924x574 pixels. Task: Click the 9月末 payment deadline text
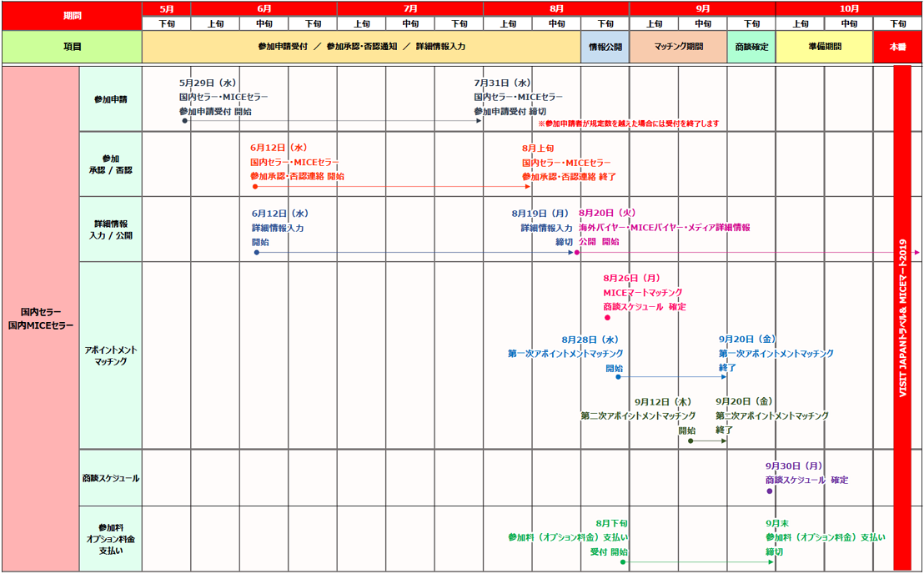pyautogui.click(x=777, y=523)
